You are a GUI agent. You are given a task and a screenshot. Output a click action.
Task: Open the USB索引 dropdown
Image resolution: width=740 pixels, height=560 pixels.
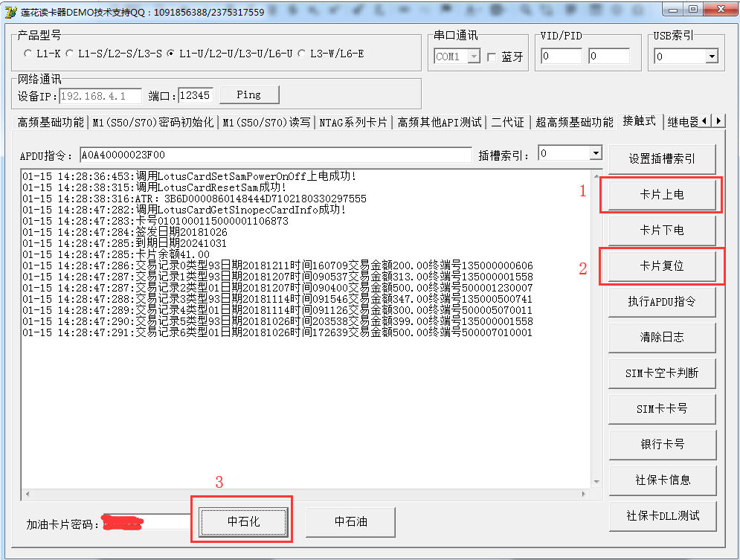click(x=712, y=57)
